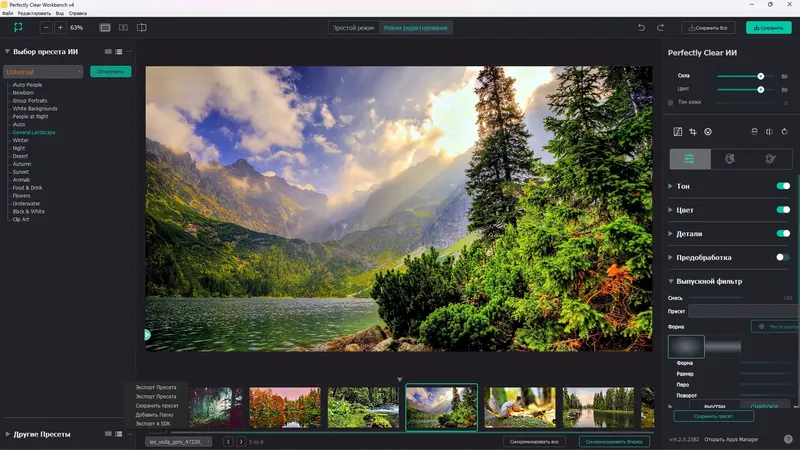
Task: Switch to single image view
Action: point(105,28)
